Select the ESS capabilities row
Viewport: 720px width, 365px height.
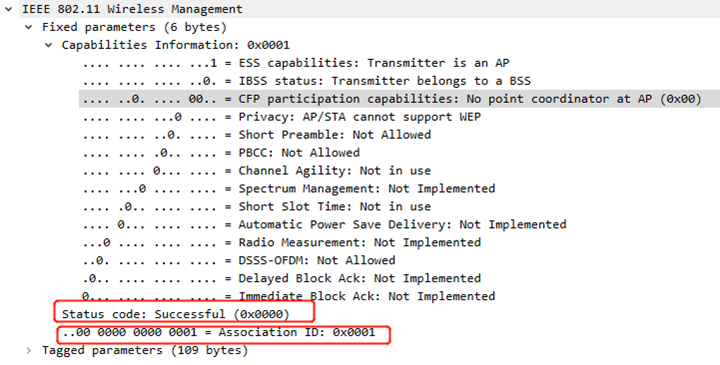[x=296, y=63]
